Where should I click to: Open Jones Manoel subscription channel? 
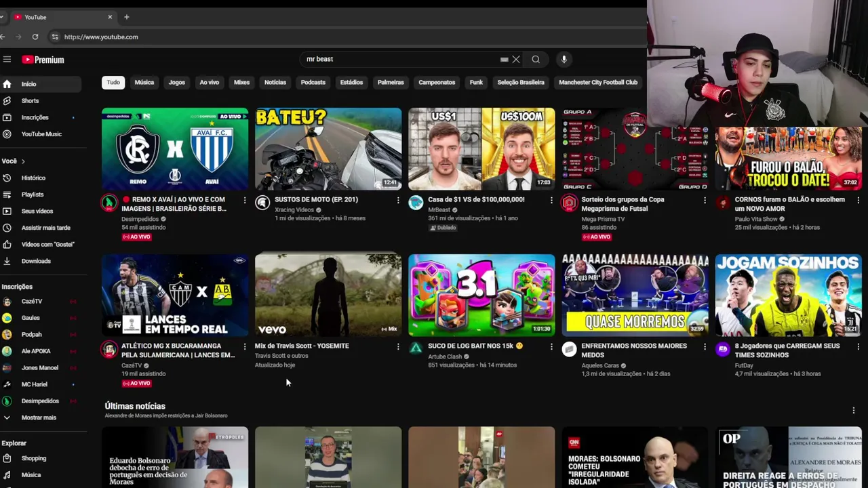[41, 368]
